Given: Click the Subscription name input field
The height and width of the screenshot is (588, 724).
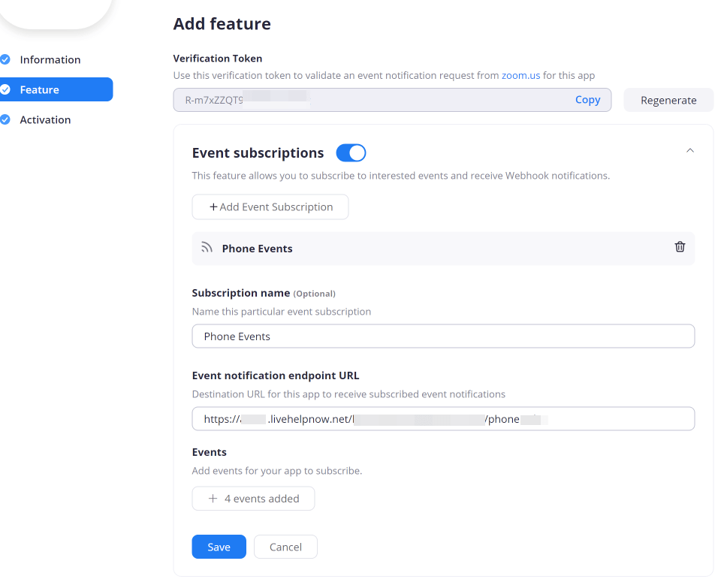Looking at the screenshot, I should coord(443,336).
